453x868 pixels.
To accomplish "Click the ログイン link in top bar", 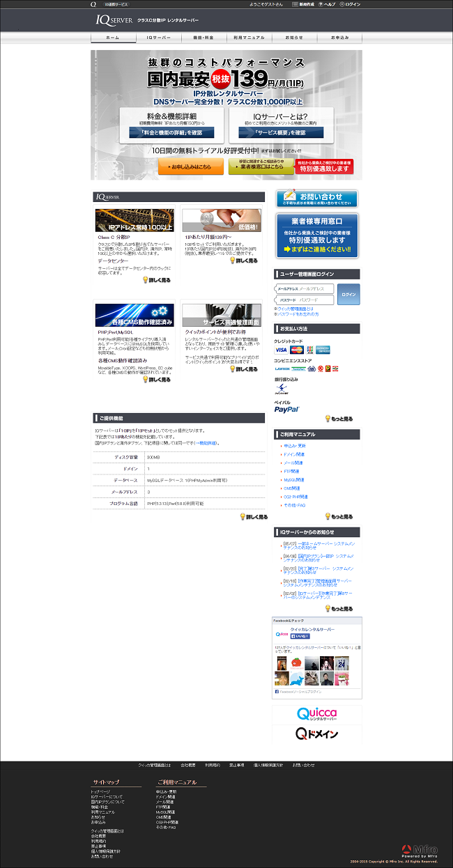I will [351, 4].
